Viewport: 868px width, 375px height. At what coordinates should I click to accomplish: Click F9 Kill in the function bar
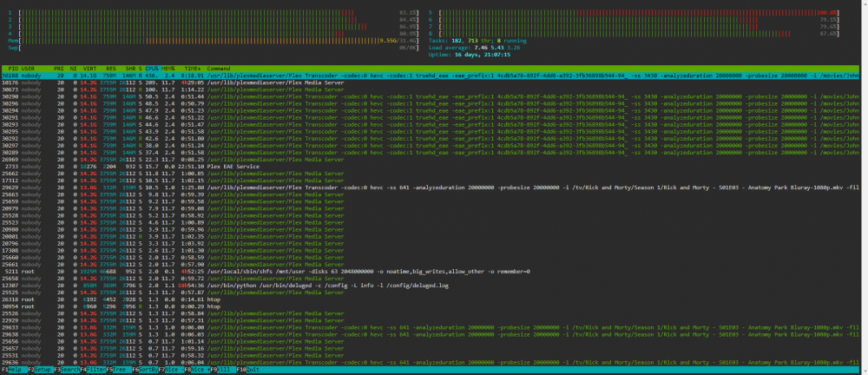pyautogui.click(x=222, y=370)
